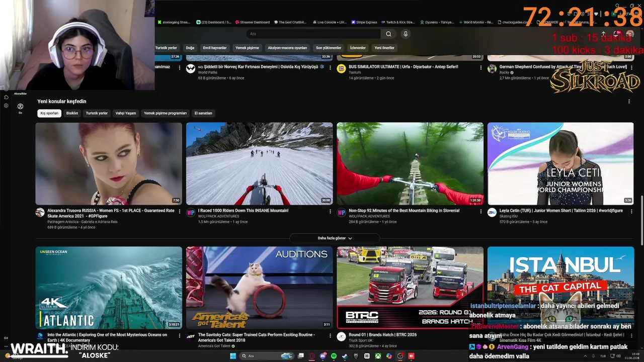Open options menu for Non-Stop 92 Minutes biking video

click(481, 212)
